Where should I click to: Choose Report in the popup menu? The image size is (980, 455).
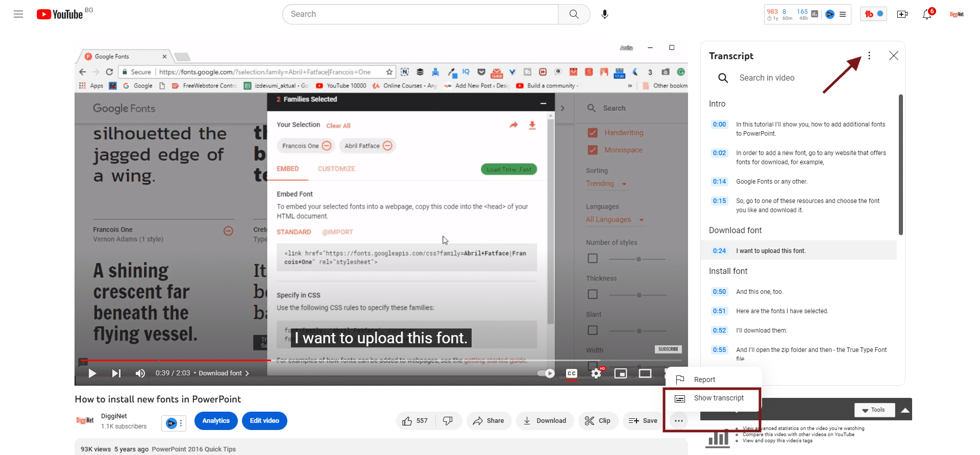coord(704,380)
